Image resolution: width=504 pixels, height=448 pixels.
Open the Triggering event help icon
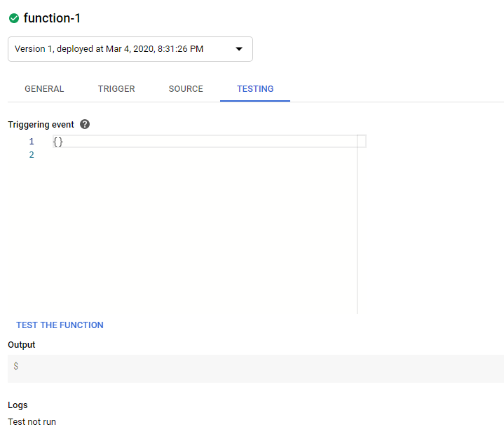[x=85, y=124]
